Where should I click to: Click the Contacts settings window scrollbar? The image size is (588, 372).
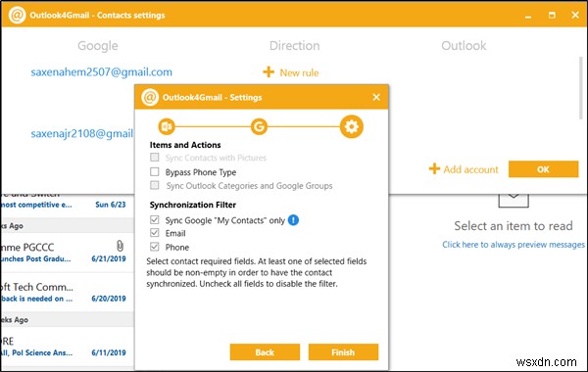pyautogui.click(x=581, y=88)
